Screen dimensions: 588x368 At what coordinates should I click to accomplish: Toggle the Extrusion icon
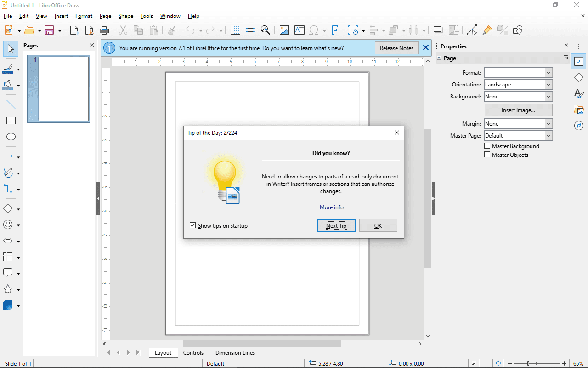click(502, 30)
